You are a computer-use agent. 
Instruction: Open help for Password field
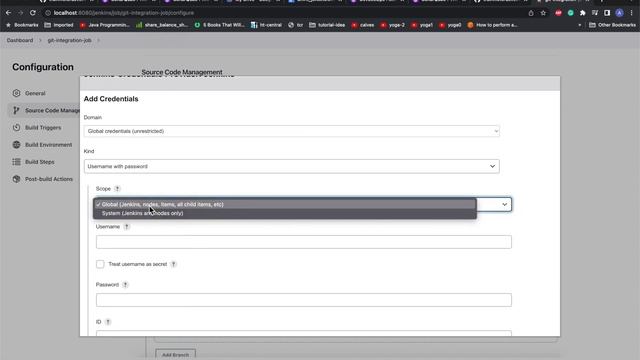tap(125, 284)
